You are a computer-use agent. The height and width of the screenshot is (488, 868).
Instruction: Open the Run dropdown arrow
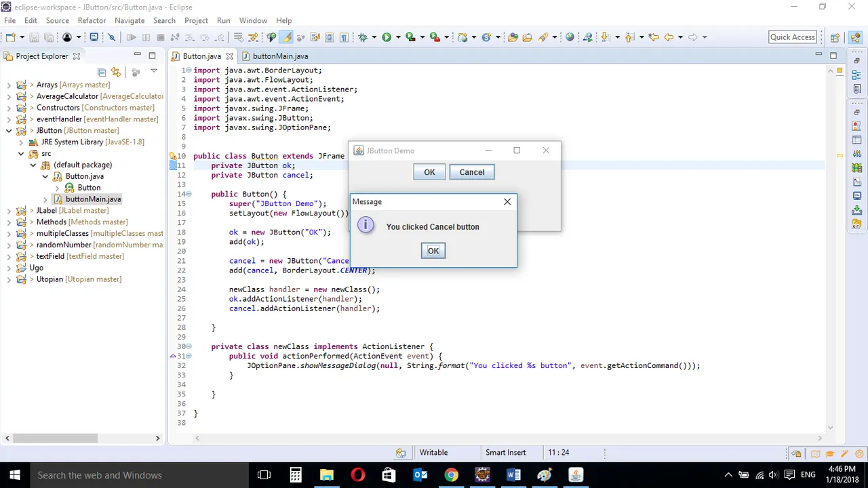(x=398, y=37)
